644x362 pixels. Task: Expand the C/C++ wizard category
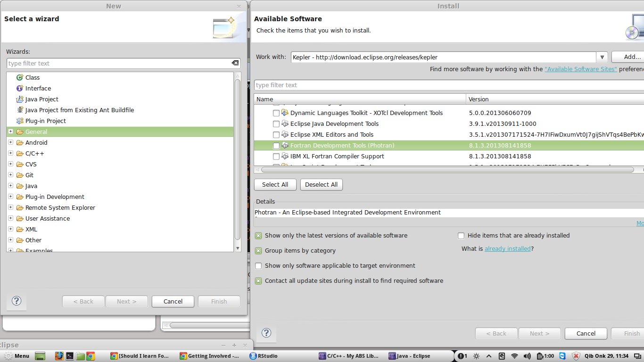click(10, 153)
